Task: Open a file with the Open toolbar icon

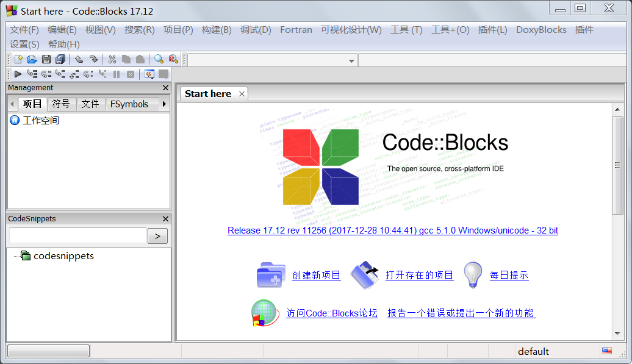Action: pos(31,59)
